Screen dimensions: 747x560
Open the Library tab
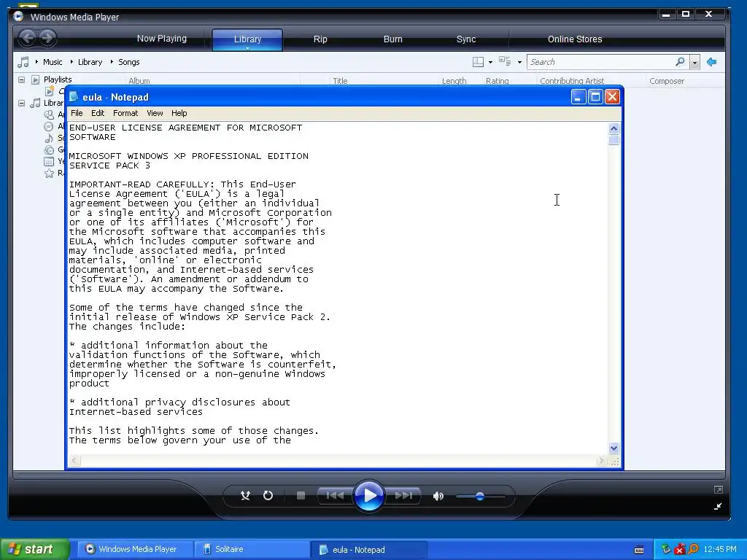point(247,39)
